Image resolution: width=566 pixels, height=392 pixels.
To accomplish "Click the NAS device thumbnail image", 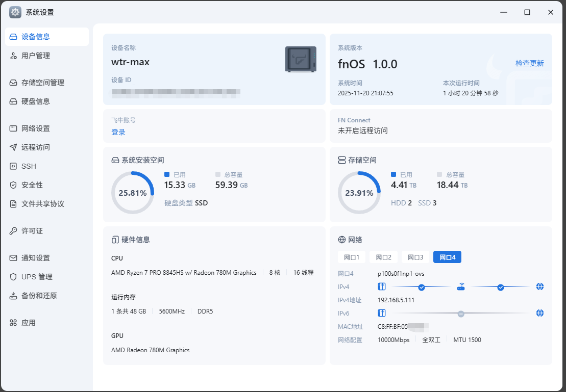I will coord(301,59).
